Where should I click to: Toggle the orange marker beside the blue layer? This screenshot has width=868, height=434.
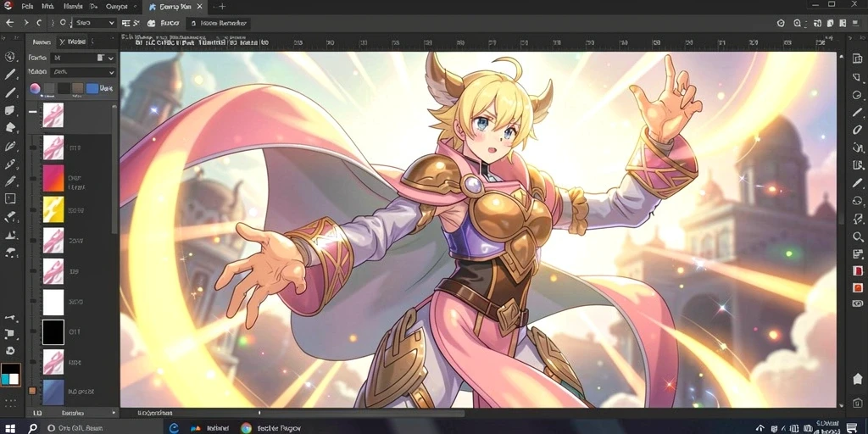point(32,391)
